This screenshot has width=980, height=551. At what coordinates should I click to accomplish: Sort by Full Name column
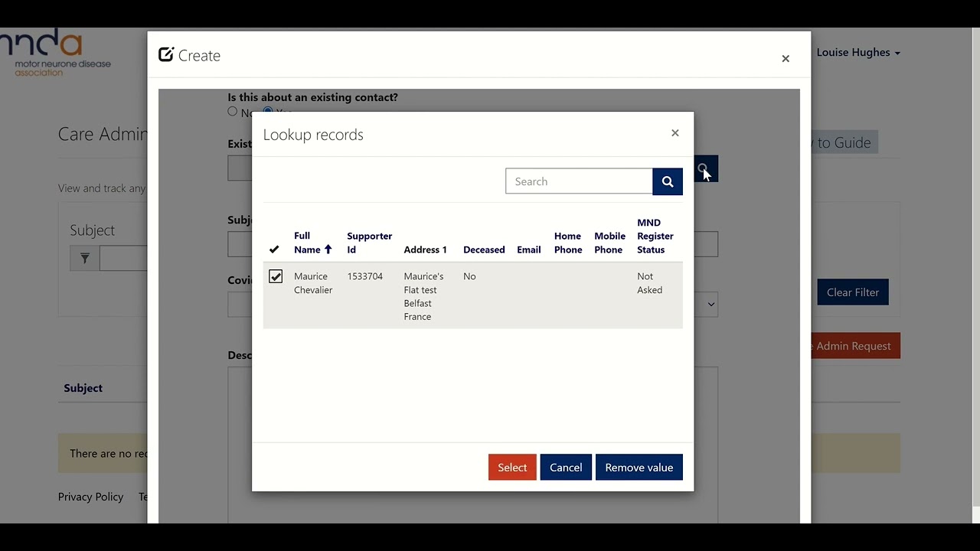coord(313,243)
